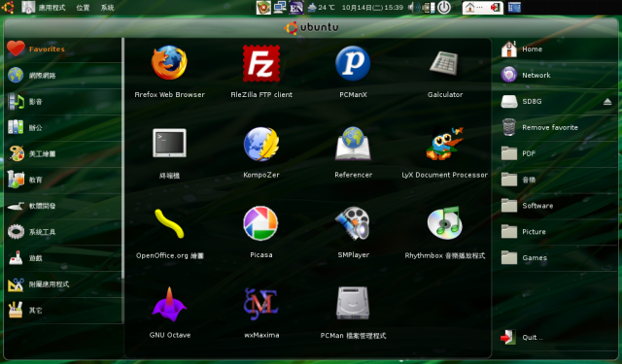Click the Quit... button
Image resolution: width=622 pixels, height=364 pixels.
point(555,338)
